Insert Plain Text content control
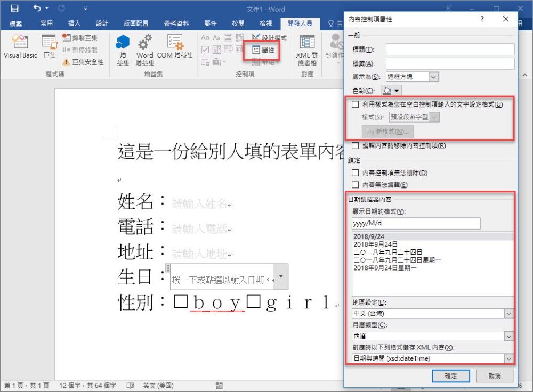Screen dimensions: 533x392 pos(216,38)
